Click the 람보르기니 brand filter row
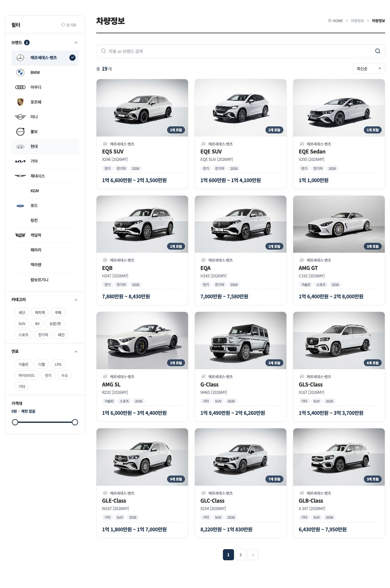The height and width of the screenshot is (588, 390). pos(45,280)
